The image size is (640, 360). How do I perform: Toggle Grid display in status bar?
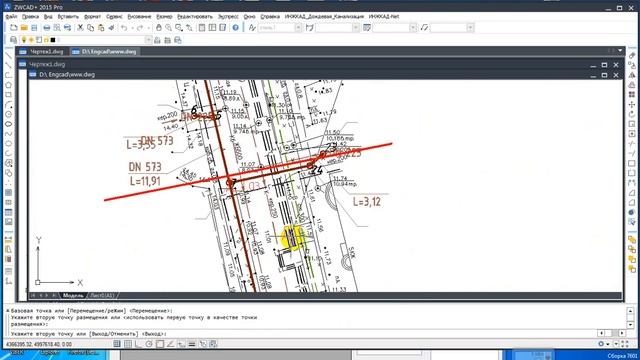128,344
